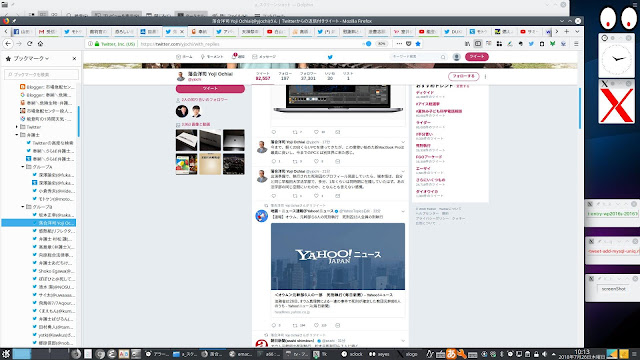The height and width of the screenshot is (360, 640).
Task: Switch to the Facebook tab
Action: click(x=23, y=31)
